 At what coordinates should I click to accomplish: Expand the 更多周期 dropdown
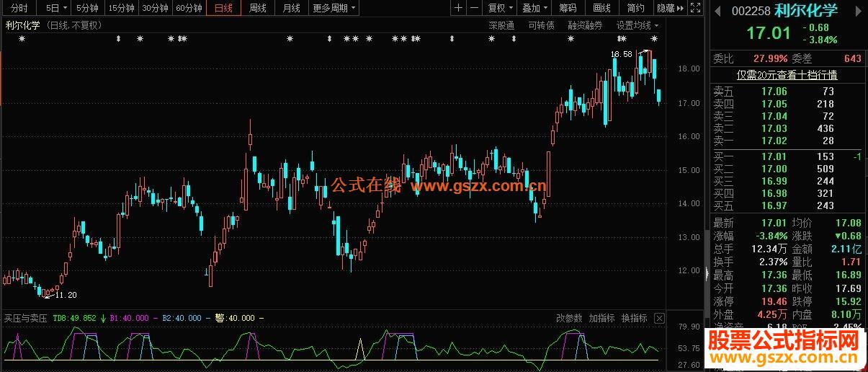pyautogui.click(x=335, y=9)
